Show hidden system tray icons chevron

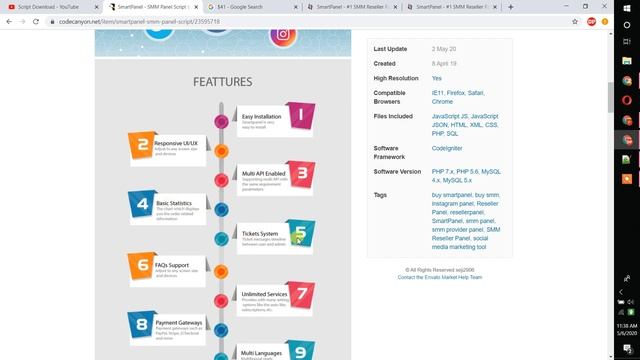pos(621,292)
